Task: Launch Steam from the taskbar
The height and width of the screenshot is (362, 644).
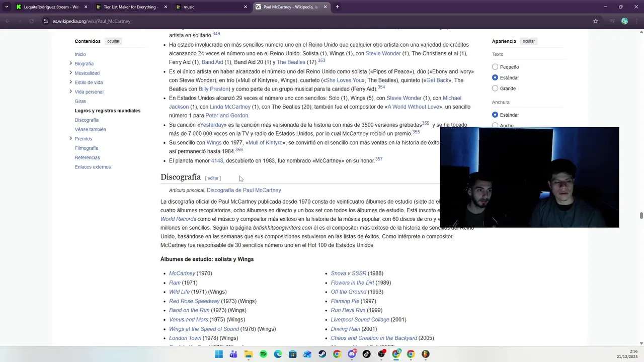Action: [x=322, y=354]
